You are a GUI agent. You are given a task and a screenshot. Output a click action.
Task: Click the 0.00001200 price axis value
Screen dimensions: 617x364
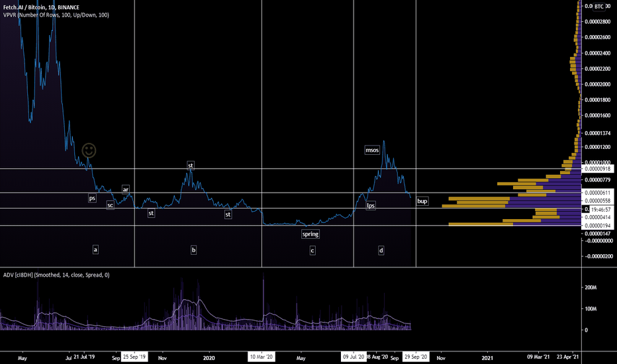[x=597, y=147]
